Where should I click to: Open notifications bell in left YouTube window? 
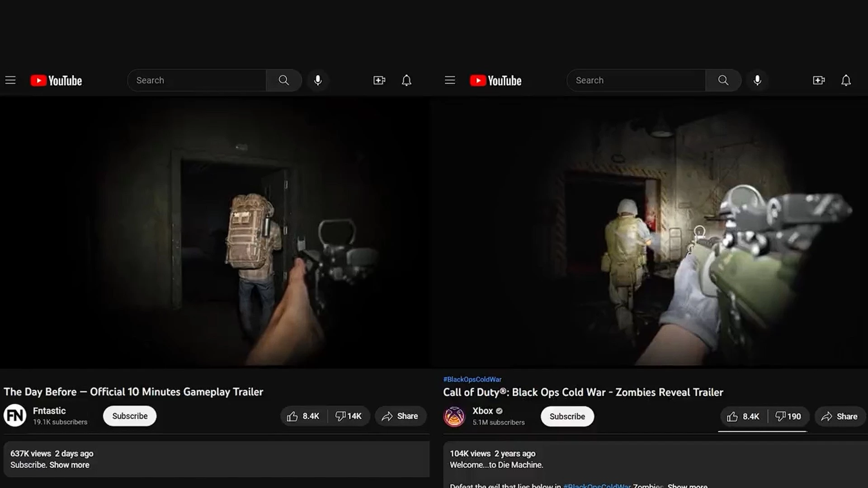406,80
